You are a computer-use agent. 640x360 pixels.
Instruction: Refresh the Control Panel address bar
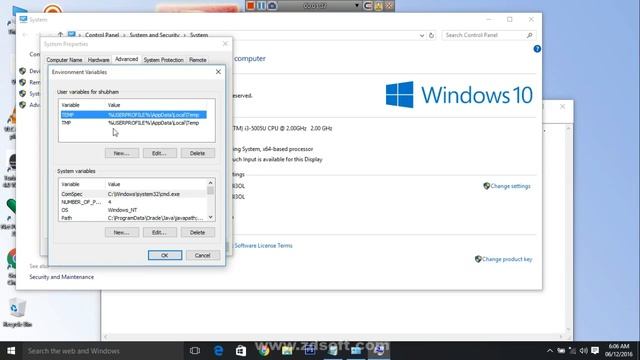coord(431,36)
